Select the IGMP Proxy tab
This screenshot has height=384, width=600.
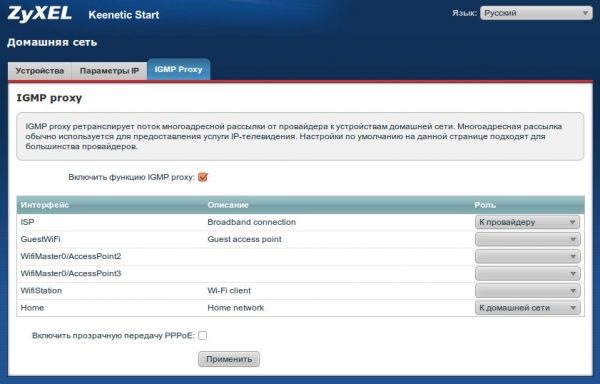(x=179, y=70)
